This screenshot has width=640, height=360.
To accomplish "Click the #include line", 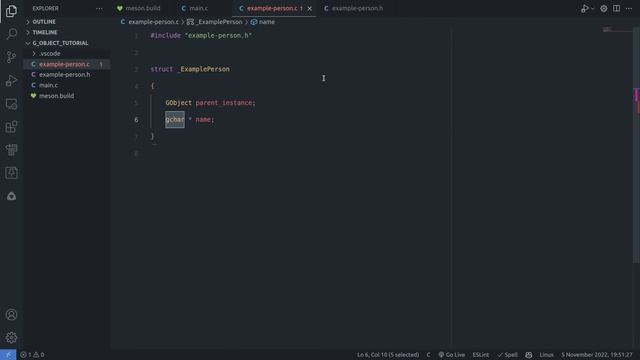I will 201,36.
